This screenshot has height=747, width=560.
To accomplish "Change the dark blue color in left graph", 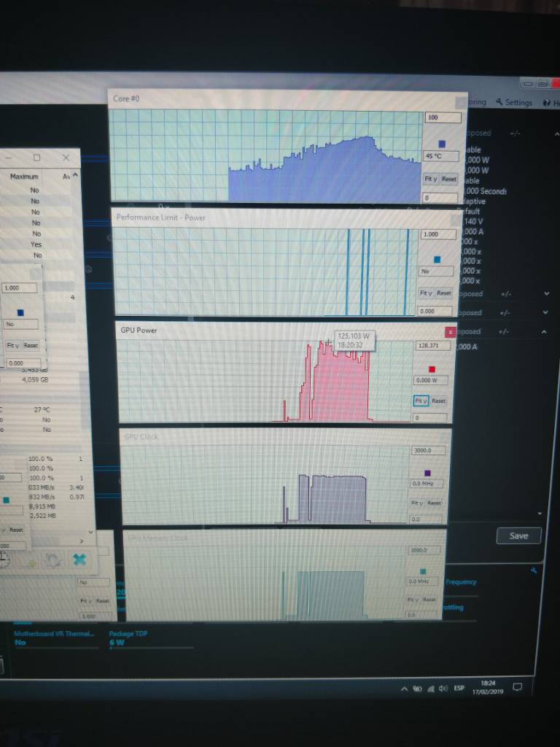I will 20,312.
